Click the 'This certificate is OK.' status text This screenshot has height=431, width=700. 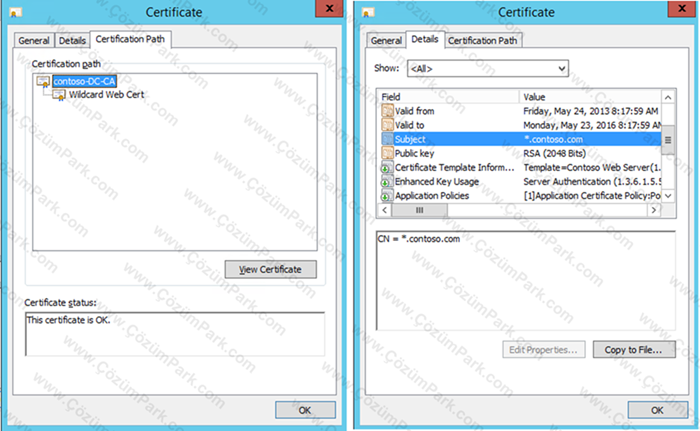pos(68,320)
